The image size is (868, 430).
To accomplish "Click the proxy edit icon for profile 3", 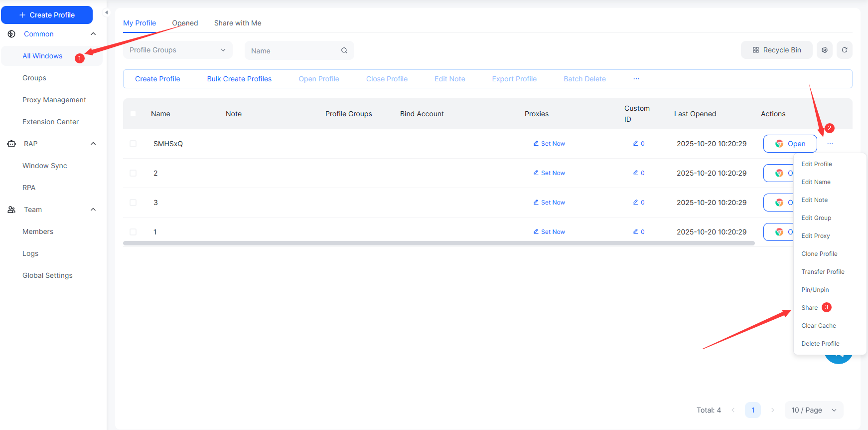I will pos(536,202).
